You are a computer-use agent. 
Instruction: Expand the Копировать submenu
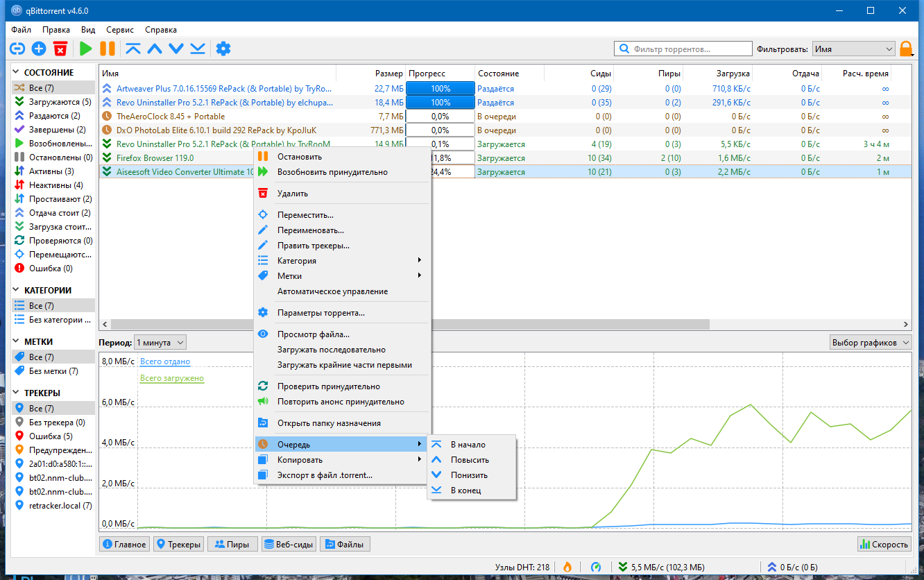pos(343,460)
